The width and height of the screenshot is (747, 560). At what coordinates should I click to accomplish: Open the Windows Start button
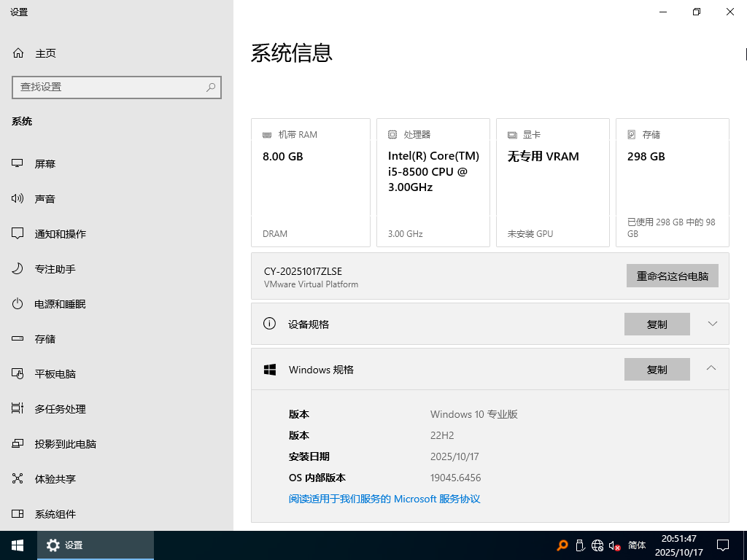[18, 545]
